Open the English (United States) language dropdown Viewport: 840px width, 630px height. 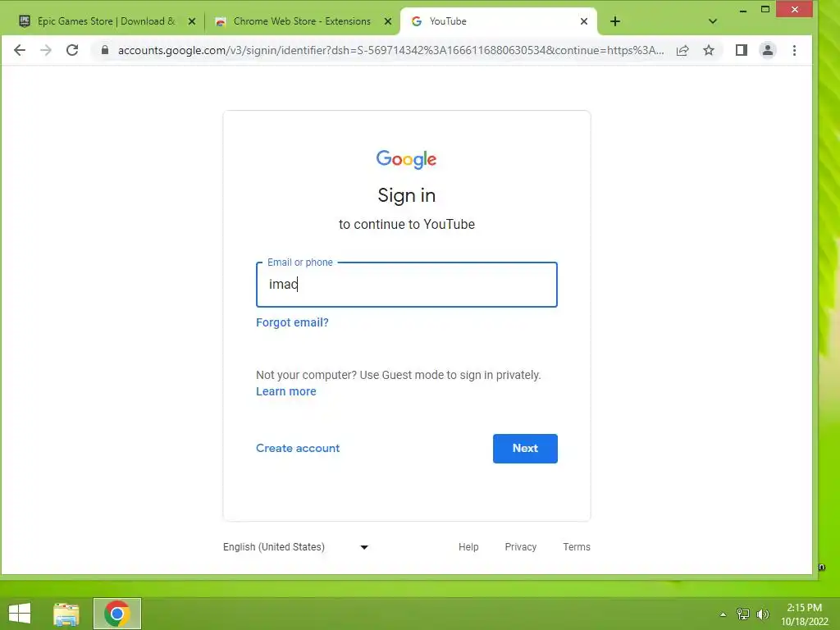click(295, 547)
